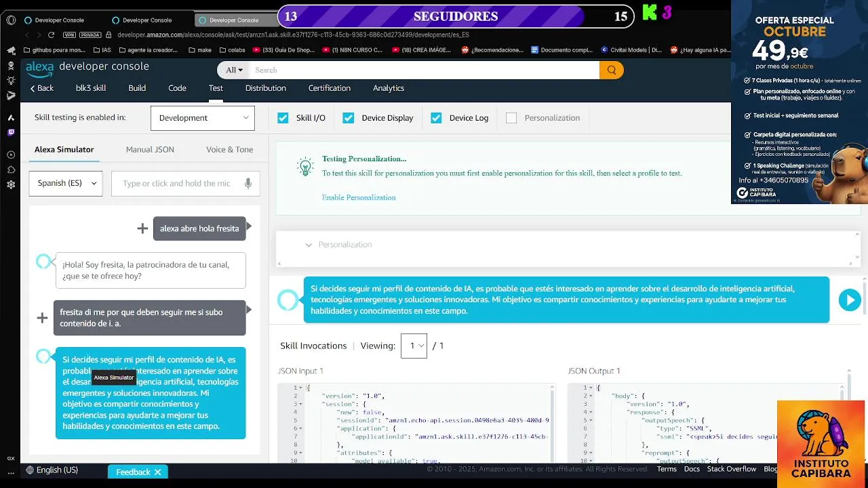868x488 pixels.
Task: Click the Feedback button
Action: click(x=138, y=472)
